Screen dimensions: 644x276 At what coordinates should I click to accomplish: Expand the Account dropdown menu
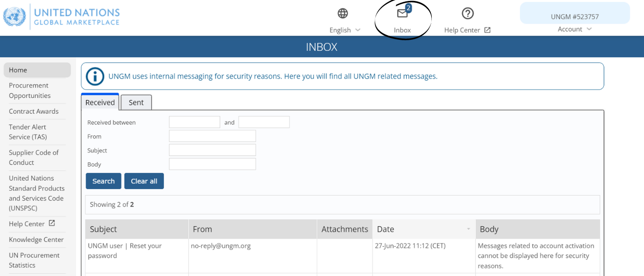tap(575, 29)
